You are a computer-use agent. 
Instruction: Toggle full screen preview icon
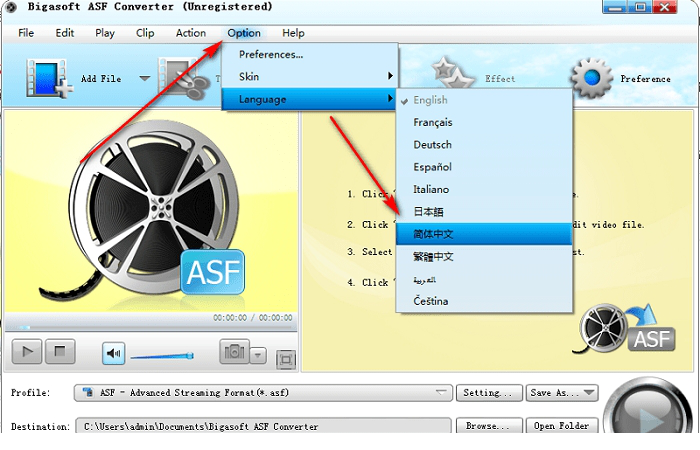pyautogui.click(x=285, y=358)
